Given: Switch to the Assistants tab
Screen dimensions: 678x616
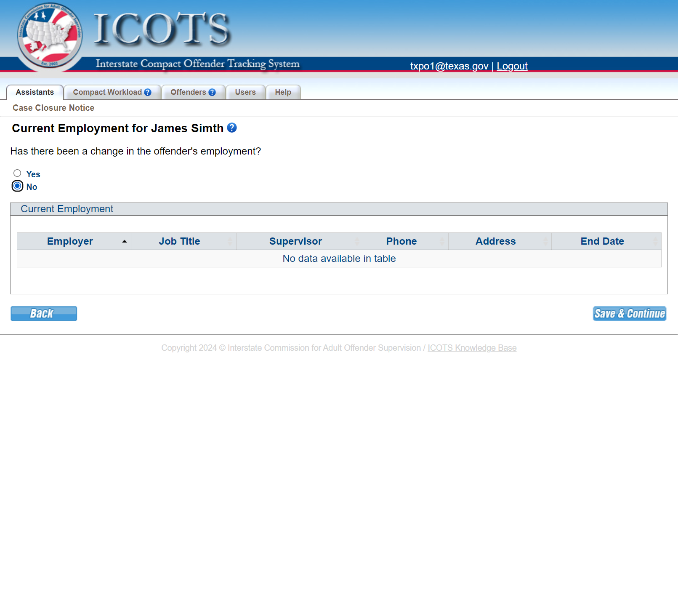Looking at the screenshot, I should [35, 92].
